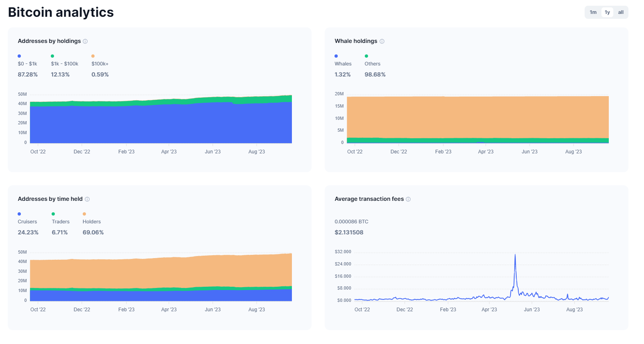Switch to the 1y time range
The image size is (644, 344).
pyautogui.click(x=607, y=12)
